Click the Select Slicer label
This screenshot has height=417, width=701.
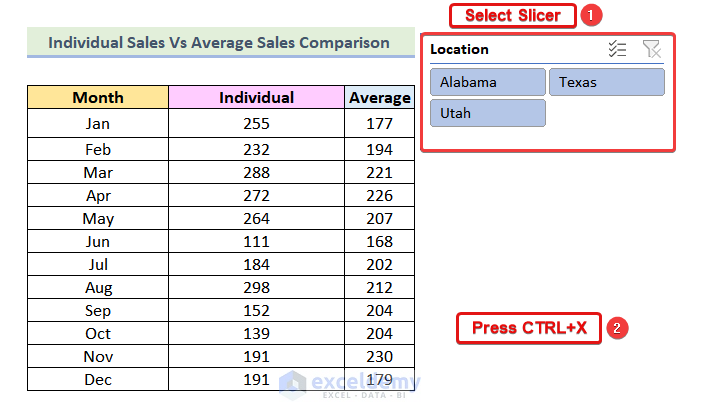(x=512, y=16)
